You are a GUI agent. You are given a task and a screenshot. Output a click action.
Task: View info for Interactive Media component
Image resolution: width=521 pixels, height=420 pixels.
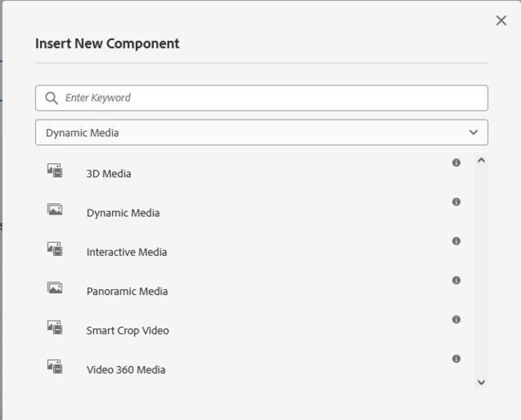pos(456,241)
